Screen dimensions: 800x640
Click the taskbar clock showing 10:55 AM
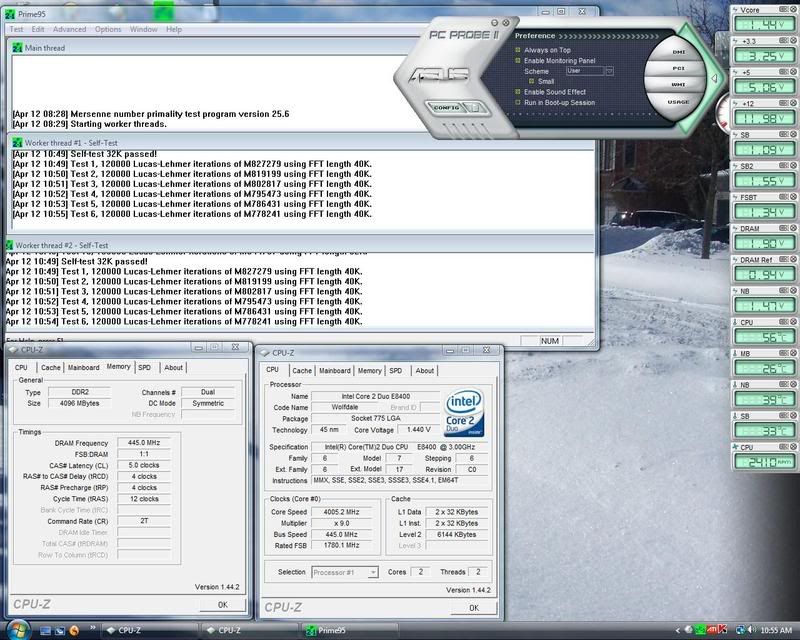pyautogui.click(x=776, y=631)
